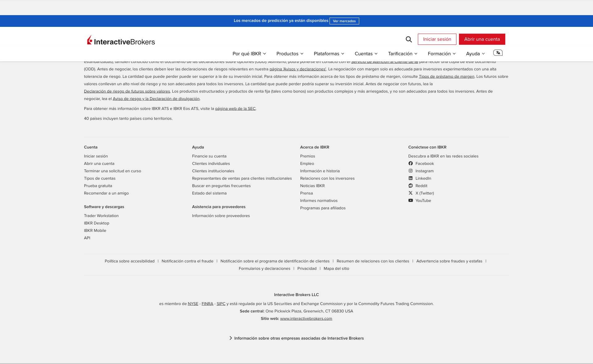Open Programas para afiliados link
The height and width of the screenshot is (364, 593).
click(323, 208)
